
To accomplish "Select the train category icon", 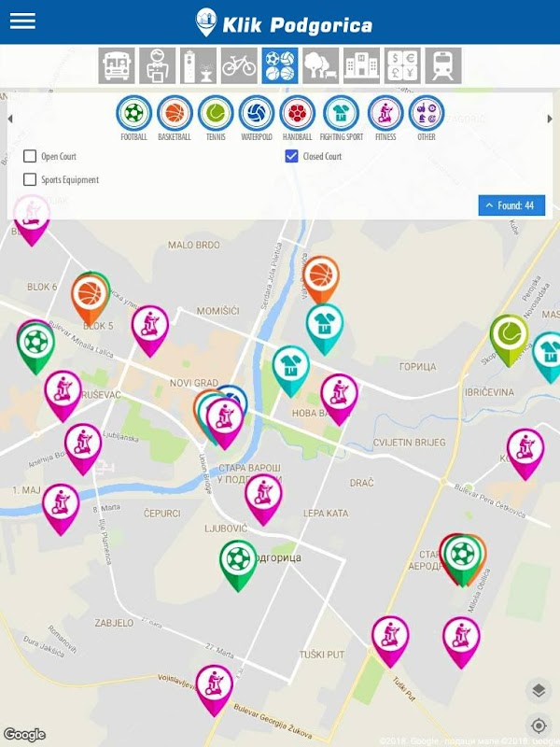I will (443, 65).
